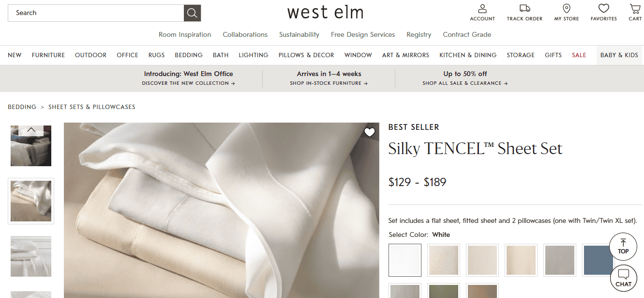The width and height of the screenshot is (644, 298).
Task: Open the Bedding menu
Action: point(189,55)
